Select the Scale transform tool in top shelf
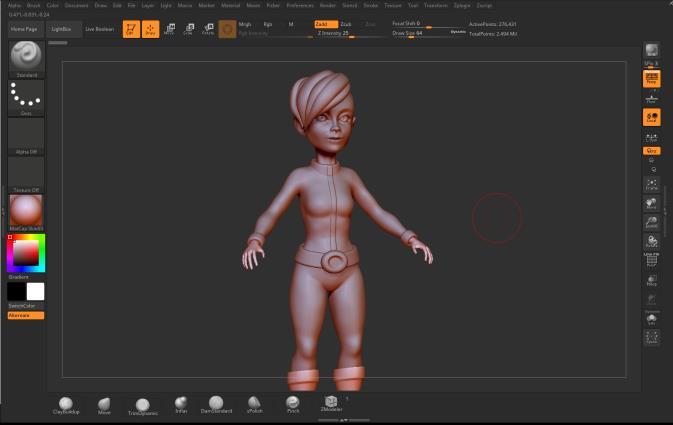The height and width of the screenshot is (425, 673). click(188, 29)
